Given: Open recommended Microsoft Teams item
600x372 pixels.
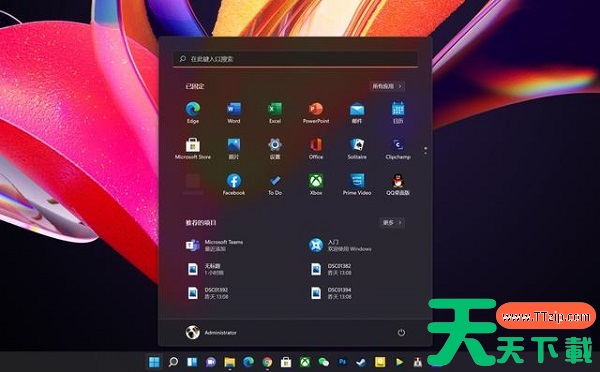Looking at the screenshot, I should 215,245.
